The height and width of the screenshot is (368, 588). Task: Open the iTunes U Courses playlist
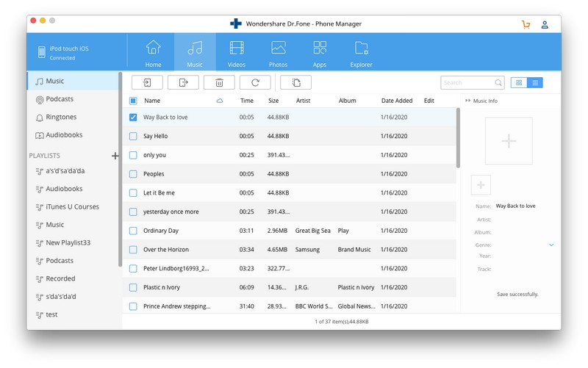point(73,207)
